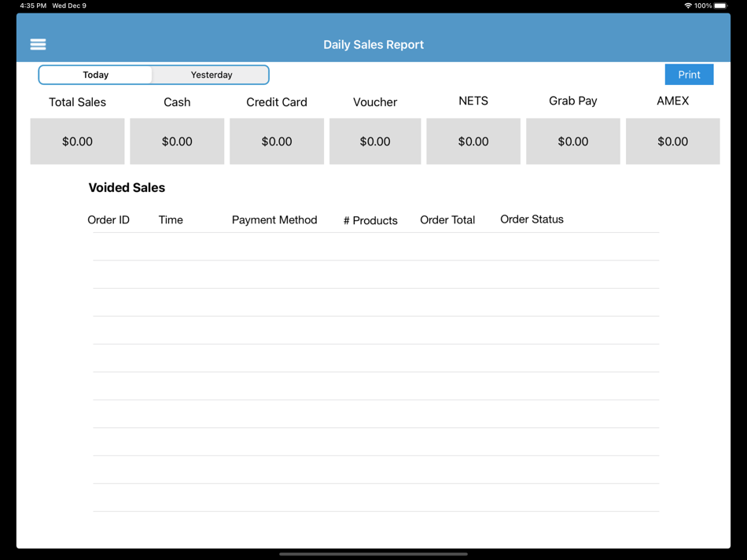
Task: Click the Credit Card label
Action: point(277,102)
